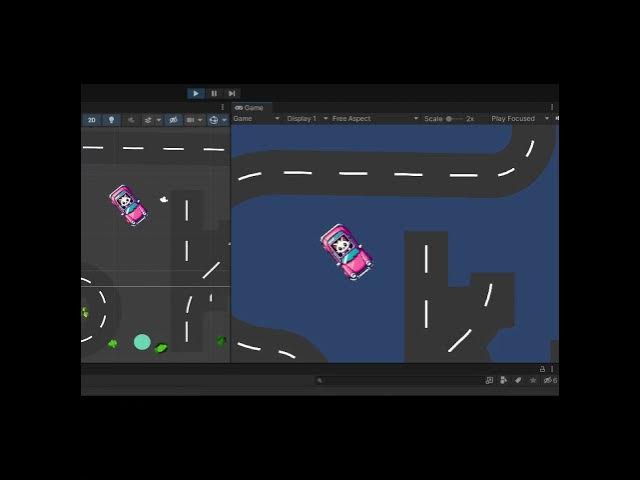This screenshot has width=640, height=480.
Task: Open the Gizmos dropdown arrow
Action: pos(224,120)
